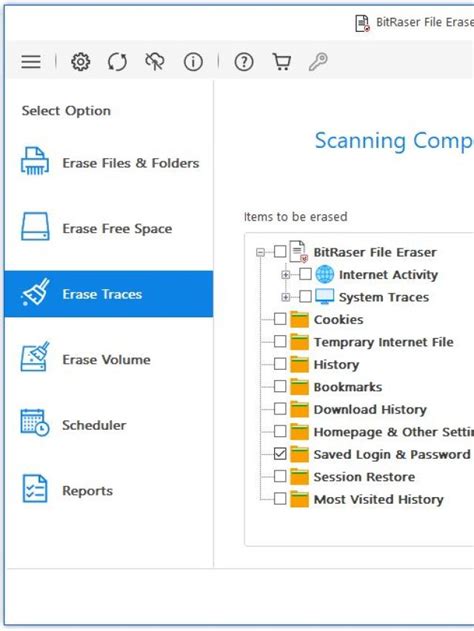474x631 pixels.
Task: Click the BitRaser title bar app icon
Action: coord(363,23)
